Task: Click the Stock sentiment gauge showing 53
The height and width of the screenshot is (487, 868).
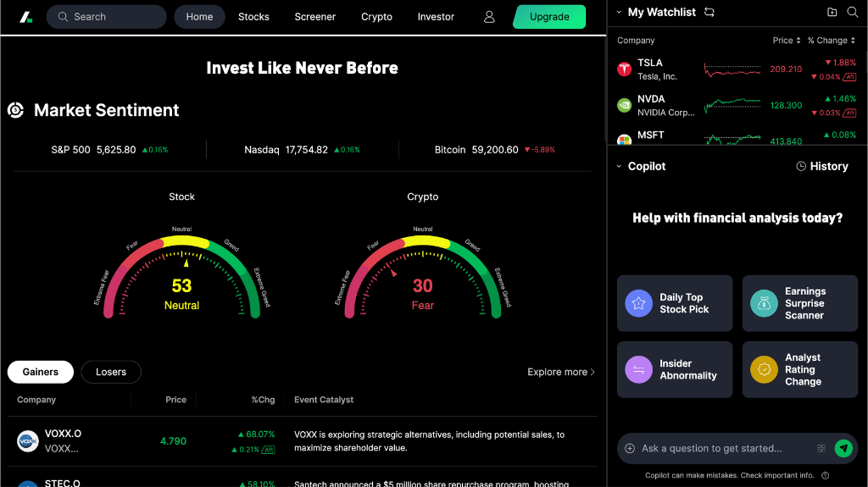Action: pyautogui.click(x=181, y=273)
